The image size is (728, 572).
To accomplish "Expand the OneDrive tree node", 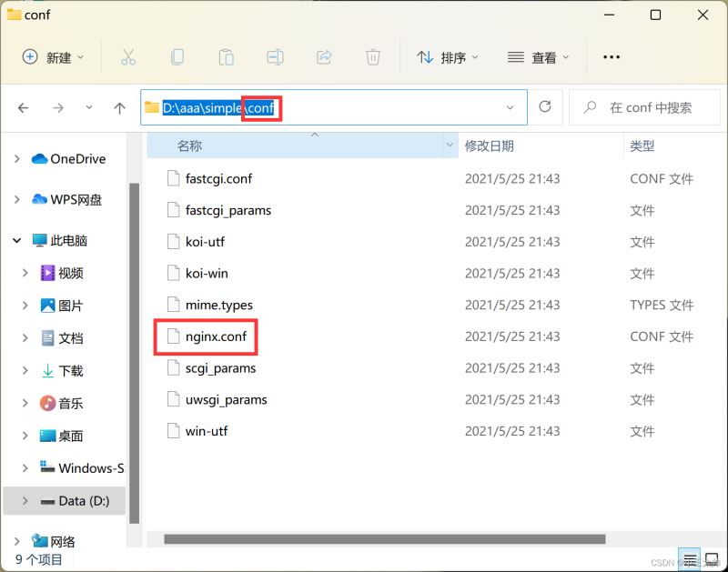I will point(17,159).
